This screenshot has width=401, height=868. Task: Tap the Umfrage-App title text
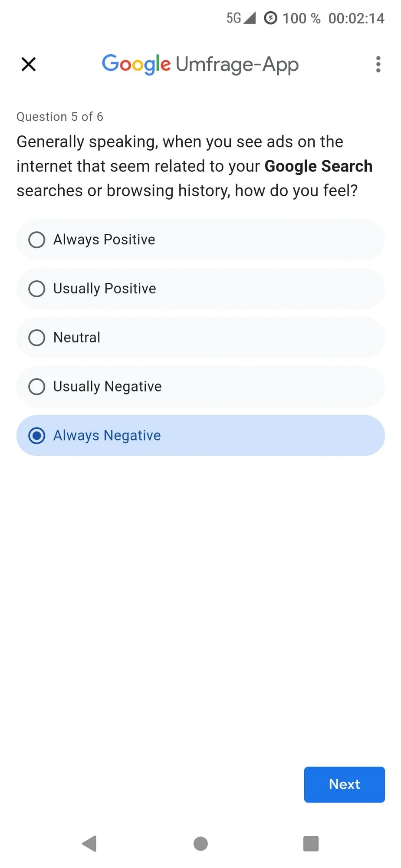click(237, 64)
